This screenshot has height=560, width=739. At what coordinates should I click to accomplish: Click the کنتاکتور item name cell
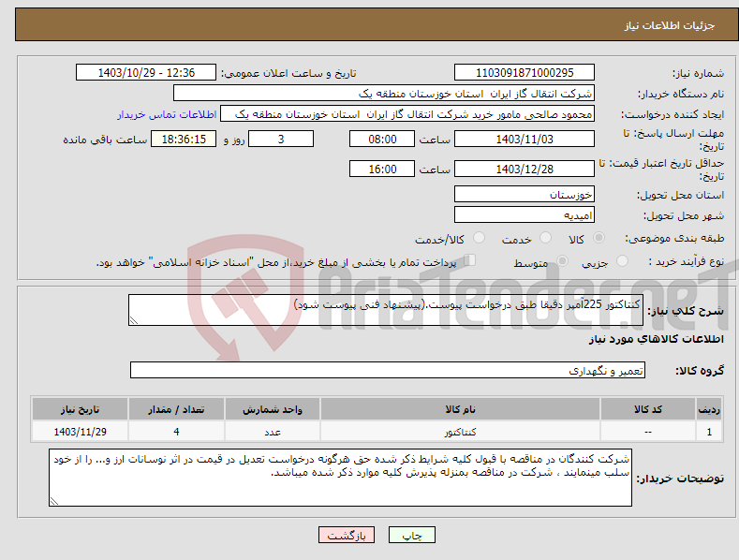[x=461, y=432]
